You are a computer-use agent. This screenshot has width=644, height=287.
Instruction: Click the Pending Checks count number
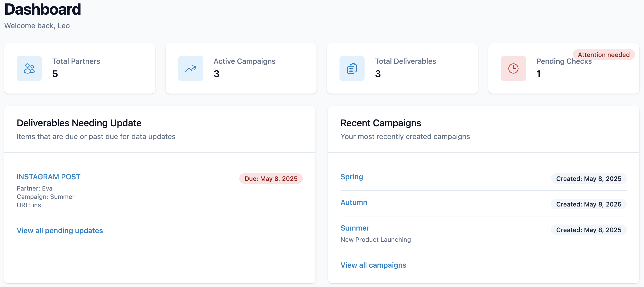click(538, 74)
